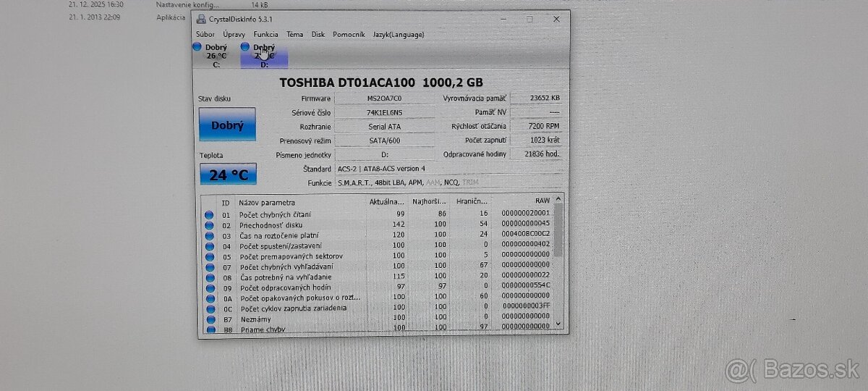Click status dot for attribute B7
Screen dimensions: 868x391
coord(209,319)
